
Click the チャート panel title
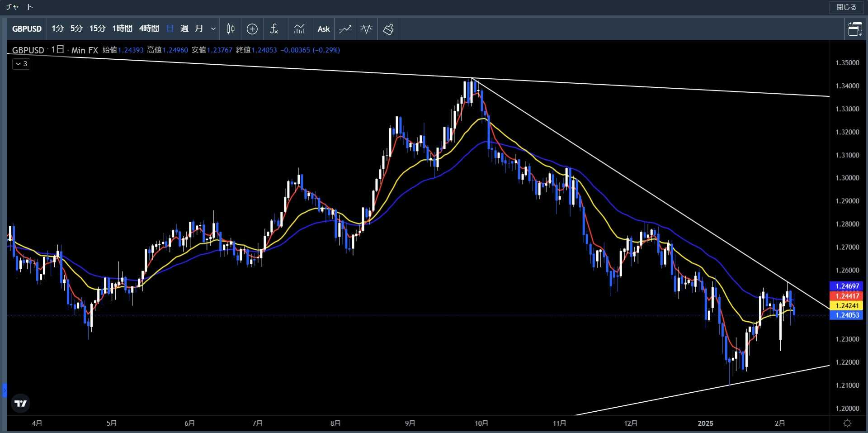click(19, 7)
